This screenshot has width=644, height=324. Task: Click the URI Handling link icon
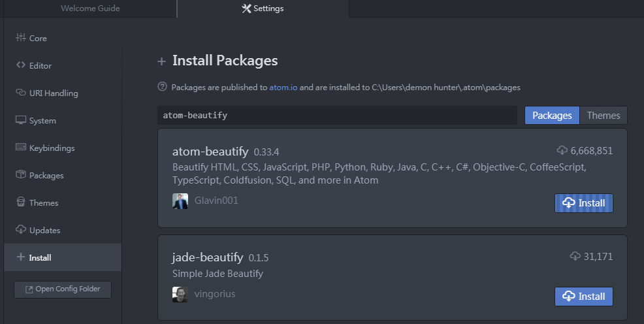click(x=20, y=92)
